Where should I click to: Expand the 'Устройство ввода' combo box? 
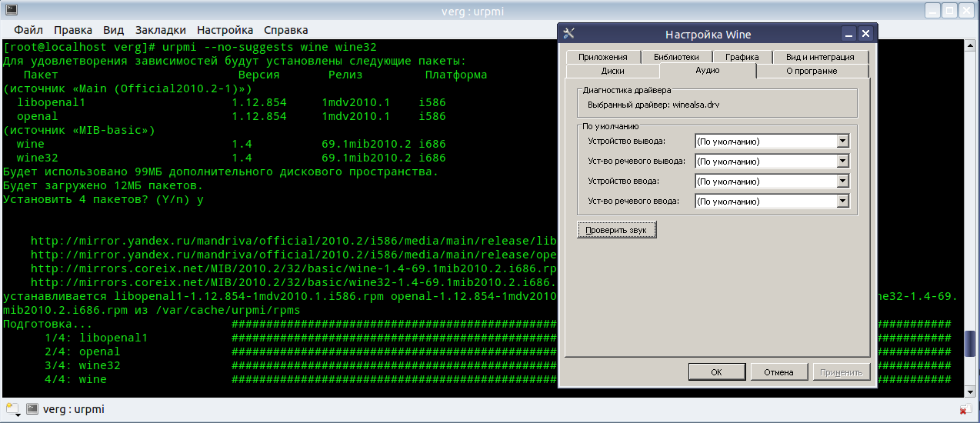click(x=842, y=182)
